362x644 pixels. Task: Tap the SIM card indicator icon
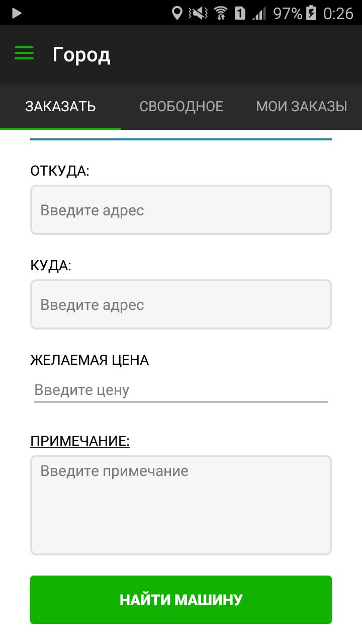tap(239, 14)
